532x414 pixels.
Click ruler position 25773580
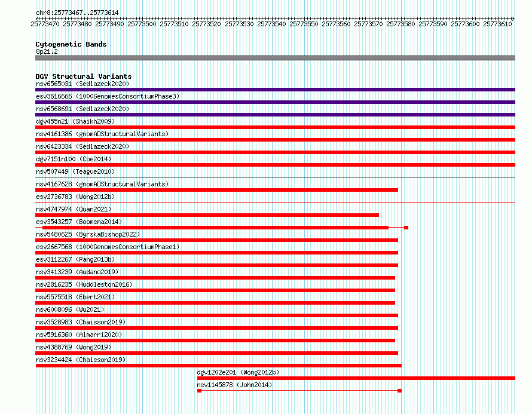point(400,24)
